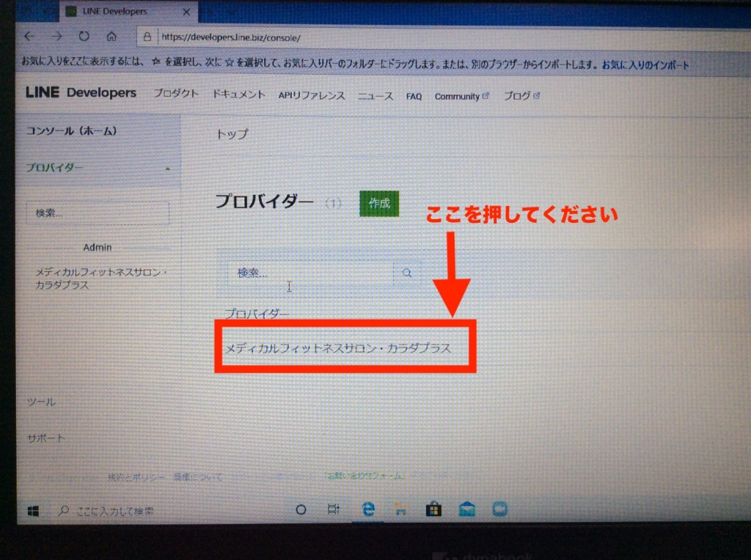Click the magnifier search icon beside provider search
Image resolution: width=751 pixels, height=560 pixels.
(407, 273)
